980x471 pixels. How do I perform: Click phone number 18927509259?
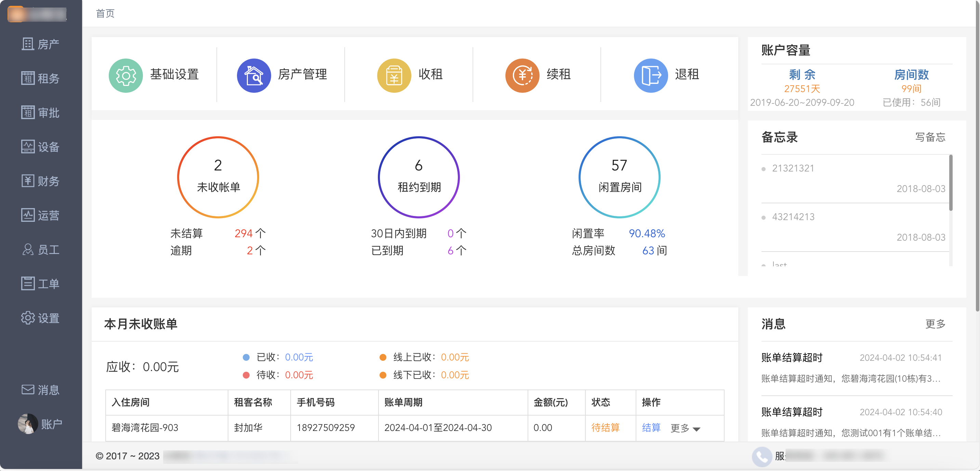click(326, 428)
